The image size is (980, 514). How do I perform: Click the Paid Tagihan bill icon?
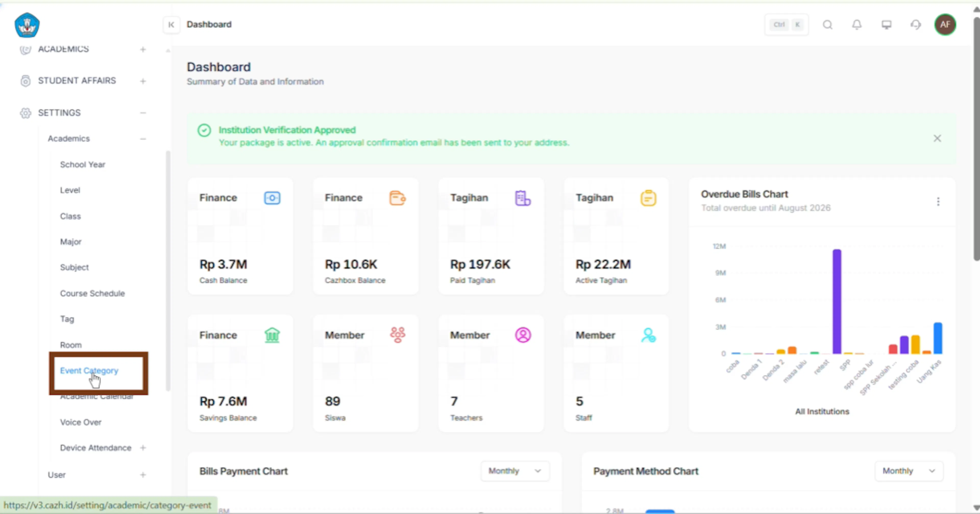click(523, 198)
